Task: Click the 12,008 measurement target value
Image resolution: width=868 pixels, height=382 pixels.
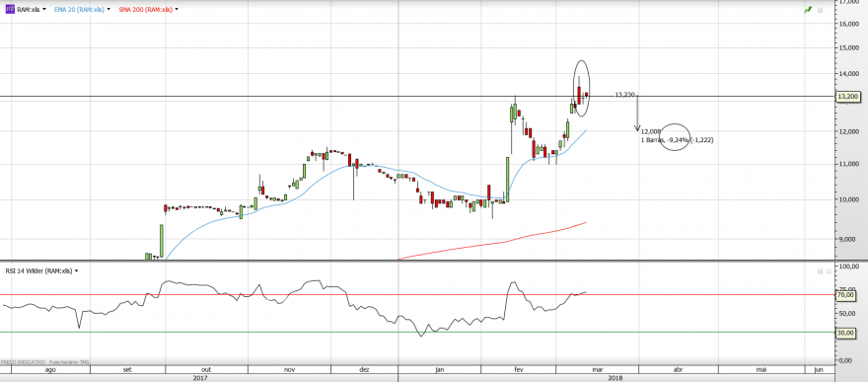Action: click(650, 131)
